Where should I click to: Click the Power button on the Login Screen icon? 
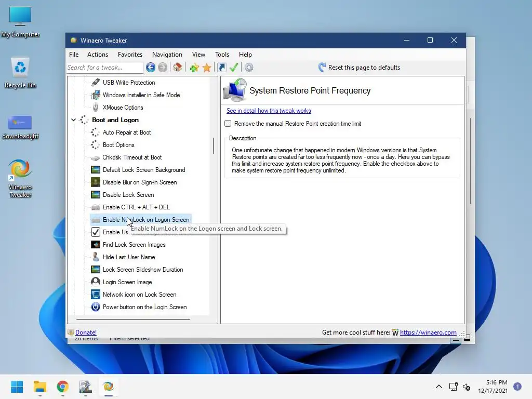click(96, 307)
